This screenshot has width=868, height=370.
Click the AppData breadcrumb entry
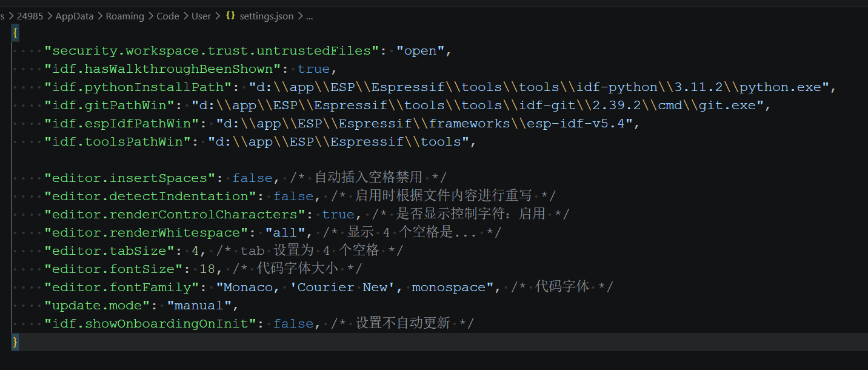74,16
